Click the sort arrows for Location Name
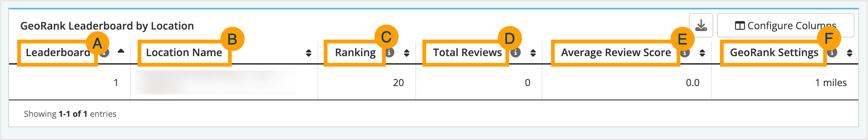The width and height of the screenshot is (868, 140). [308, 53]
